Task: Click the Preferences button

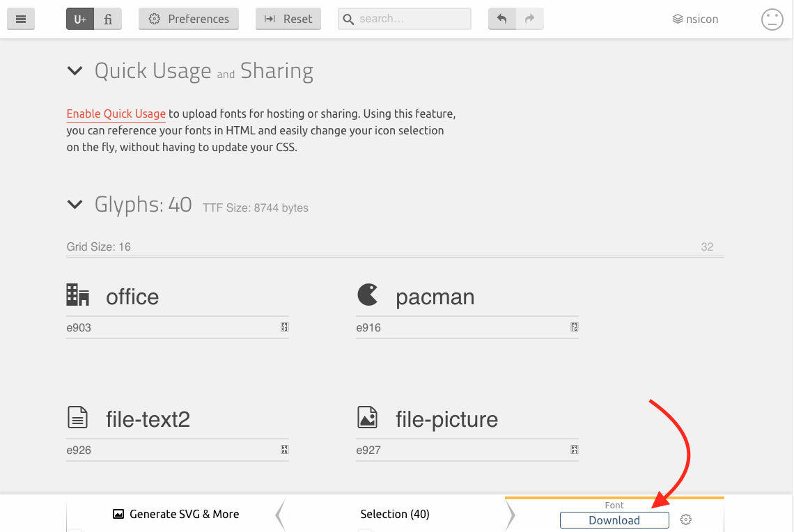Action: [189, 19]
